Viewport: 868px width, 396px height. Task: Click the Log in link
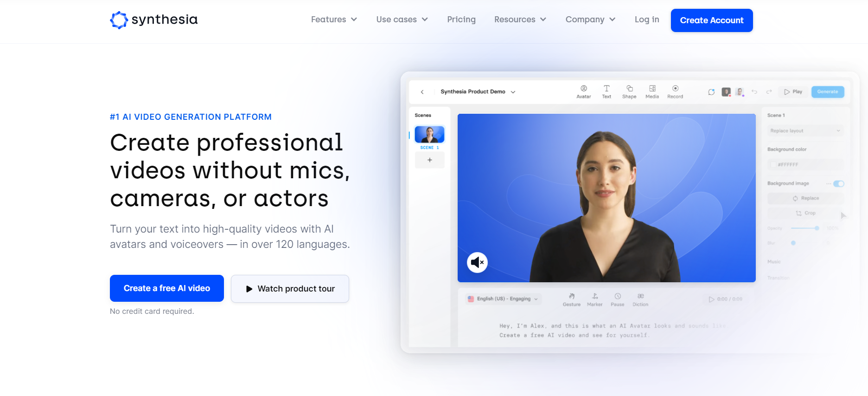647,19
